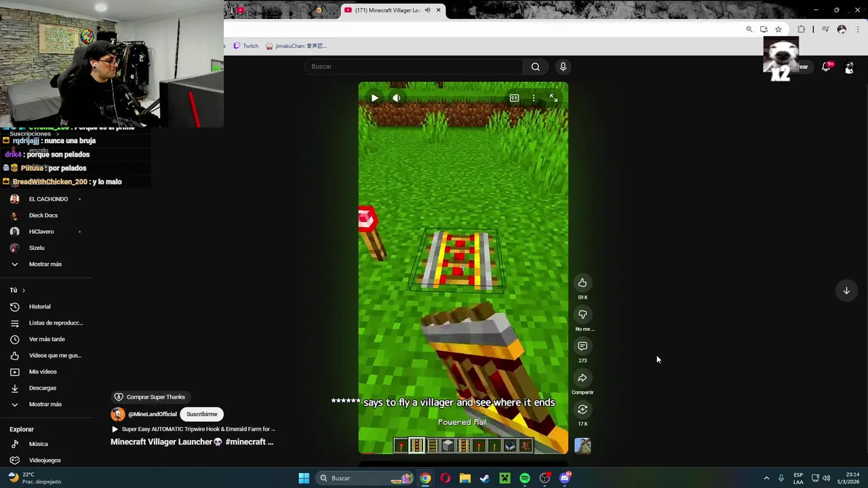The width and height of the screenshot is (868, 488).
Task: Dislike the short with thumbs down
Action: tap(583, 314)
